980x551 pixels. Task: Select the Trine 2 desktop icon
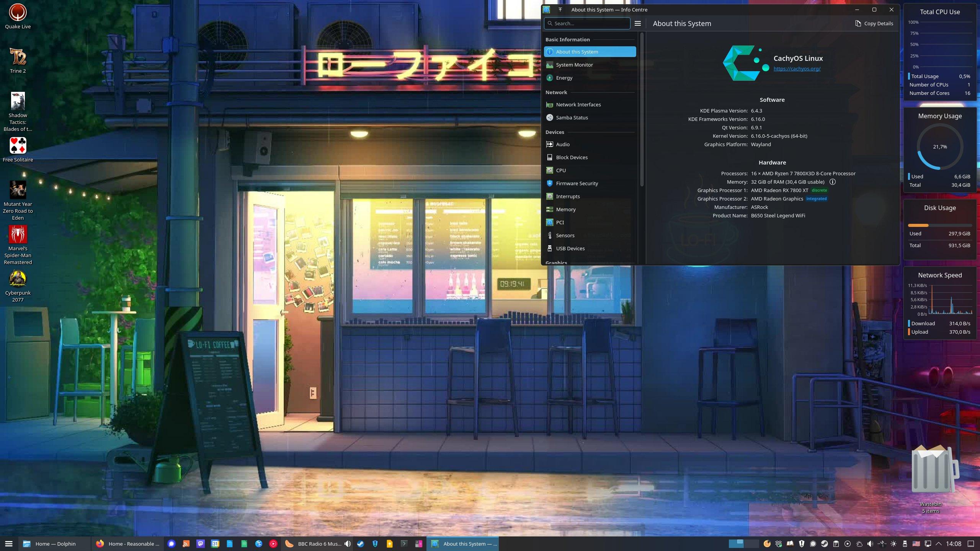click(18, 61)
